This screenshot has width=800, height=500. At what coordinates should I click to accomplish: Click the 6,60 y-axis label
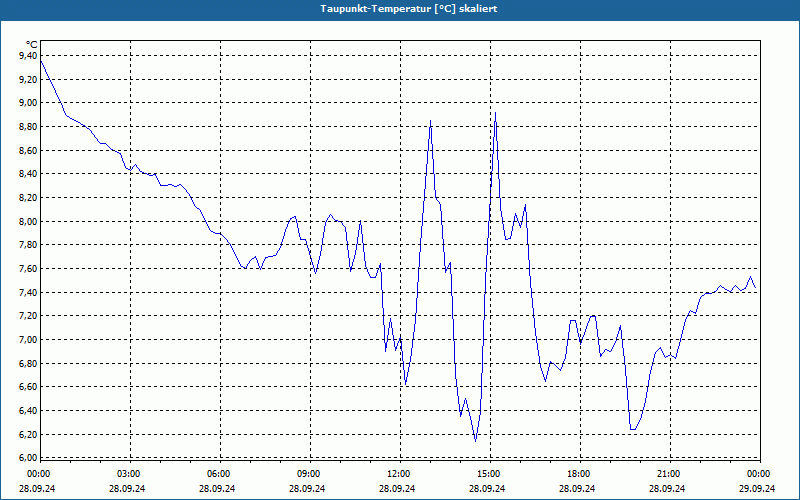[x=29, y=387]
